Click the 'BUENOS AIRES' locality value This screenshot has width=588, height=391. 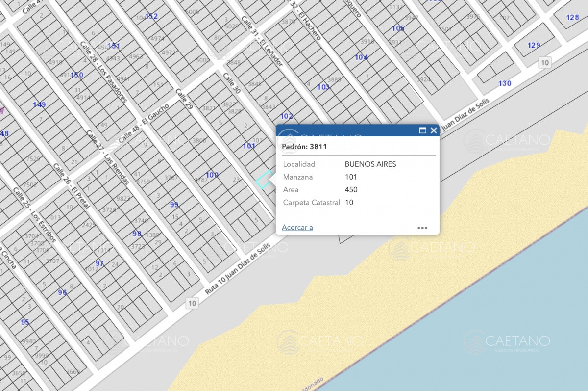coord(370,164)
